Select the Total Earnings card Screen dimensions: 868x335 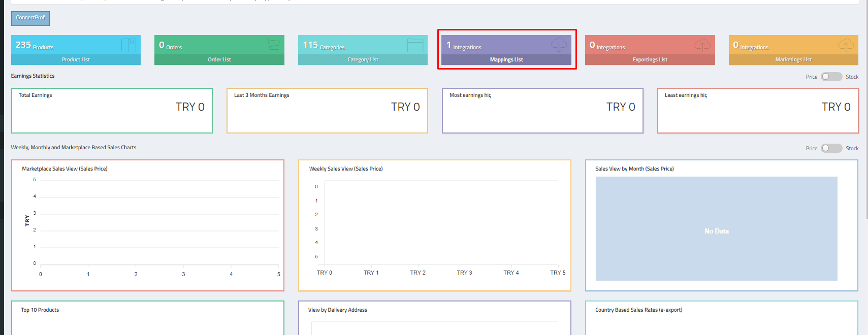pyautogui.click(x=112, y=111)
